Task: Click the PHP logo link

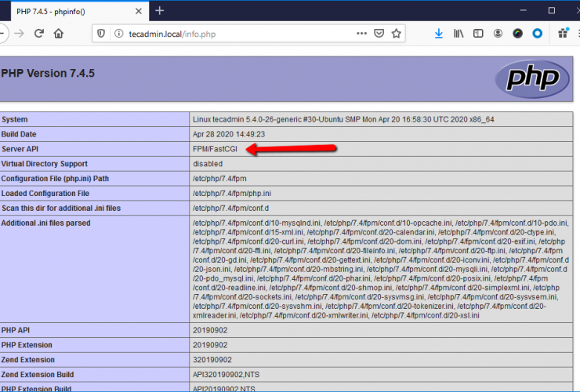Action: [526, 78]
